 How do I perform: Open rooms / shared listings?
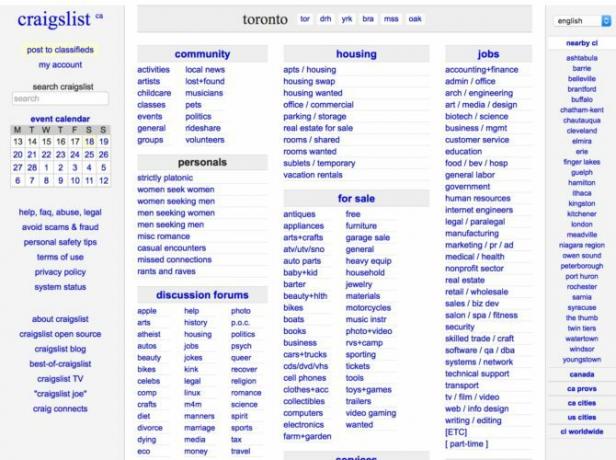(x=311, y=140)
